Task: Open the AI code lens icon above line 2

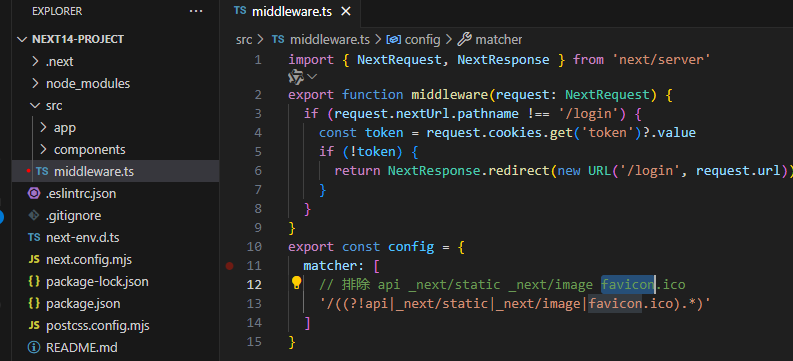Action: [295, 77]
